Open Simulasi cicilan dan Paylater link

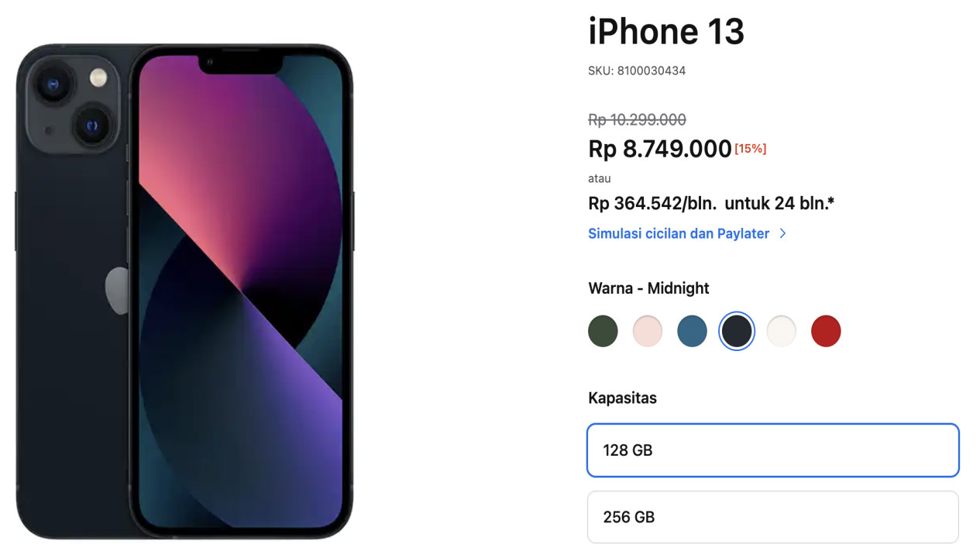click(x=679, y=233)
